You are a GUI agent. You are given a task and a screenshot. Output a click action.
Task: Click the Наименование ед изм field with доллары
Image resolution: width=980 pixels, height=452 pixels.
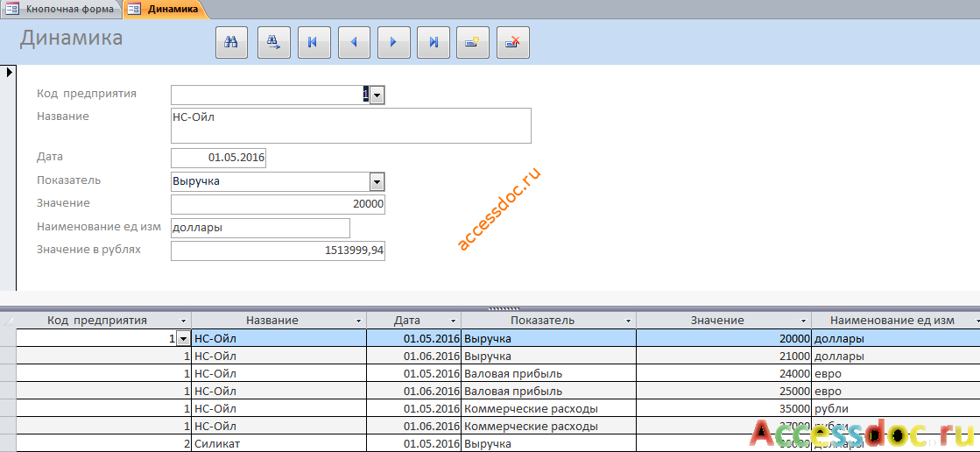pos(260,228)
